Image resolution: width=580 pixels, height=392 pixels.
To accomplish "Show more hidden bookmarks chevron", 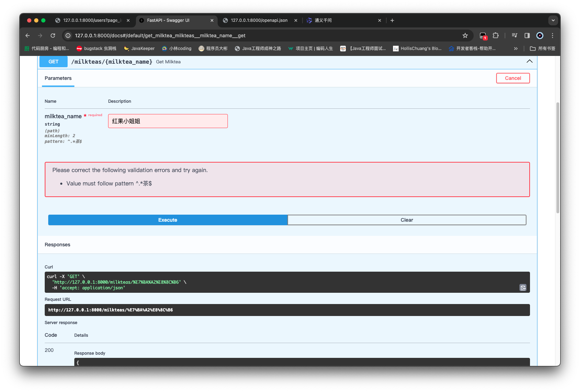I will click(516, 49).
